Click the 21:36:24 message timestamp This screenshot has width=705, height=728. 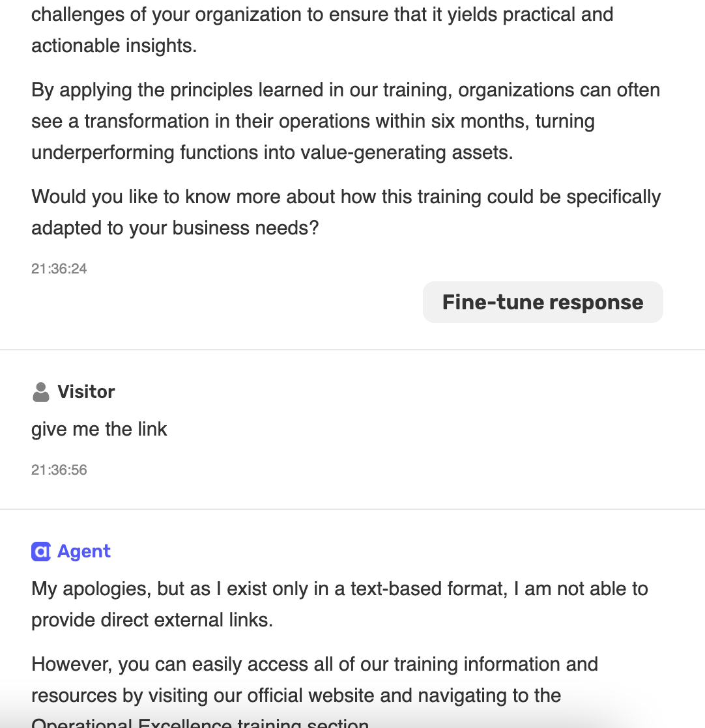(59, 269)
